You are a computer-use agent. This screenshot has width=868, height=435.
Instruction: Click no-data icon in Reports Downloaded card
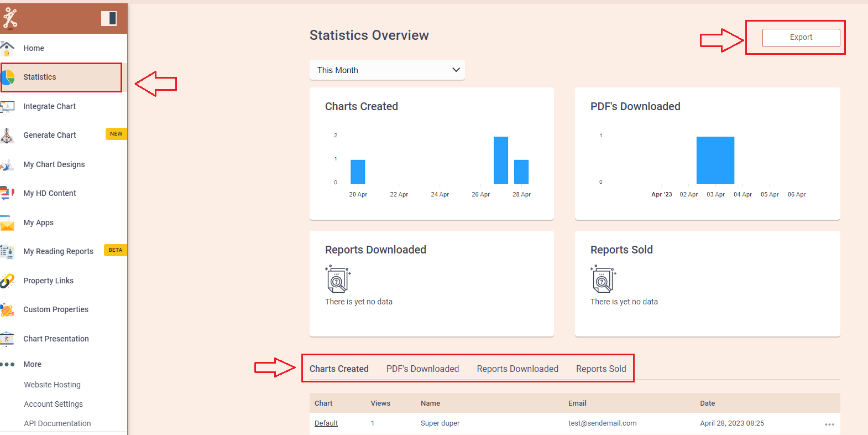[338, 279]
